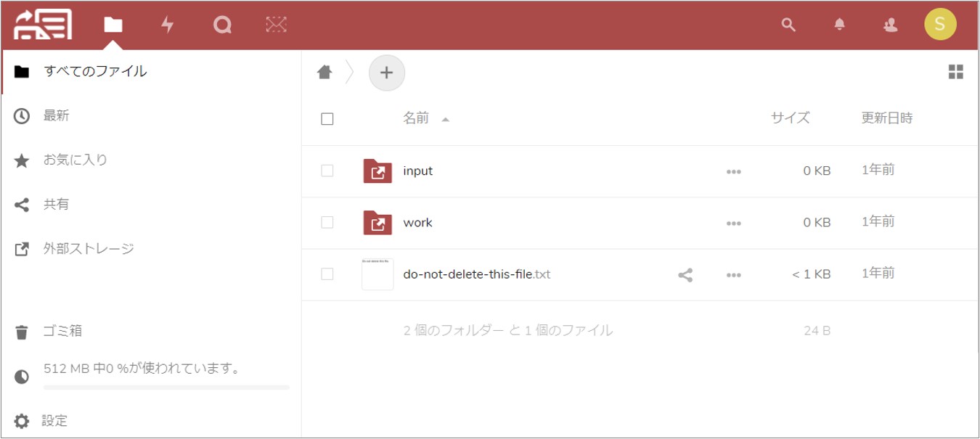
Task: Click the user avatar "S"
Action: click(x=939, y=25)
